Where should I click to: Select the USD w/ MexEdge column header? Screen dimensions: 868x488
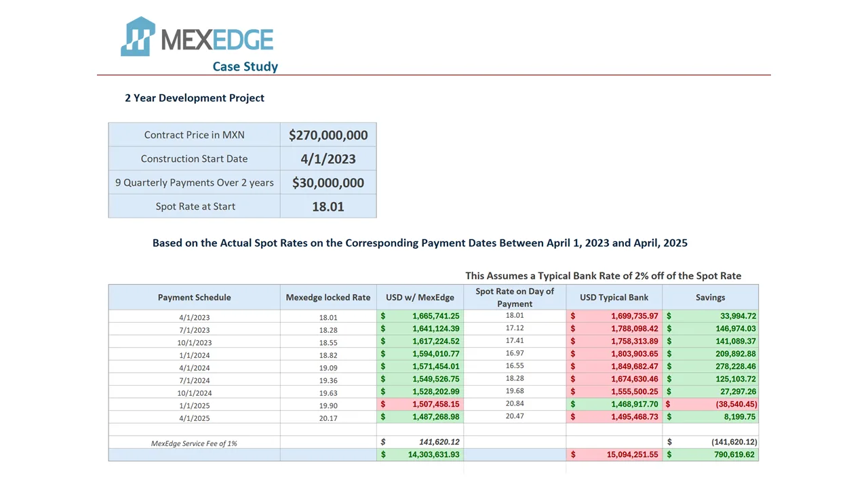point(420,297)
